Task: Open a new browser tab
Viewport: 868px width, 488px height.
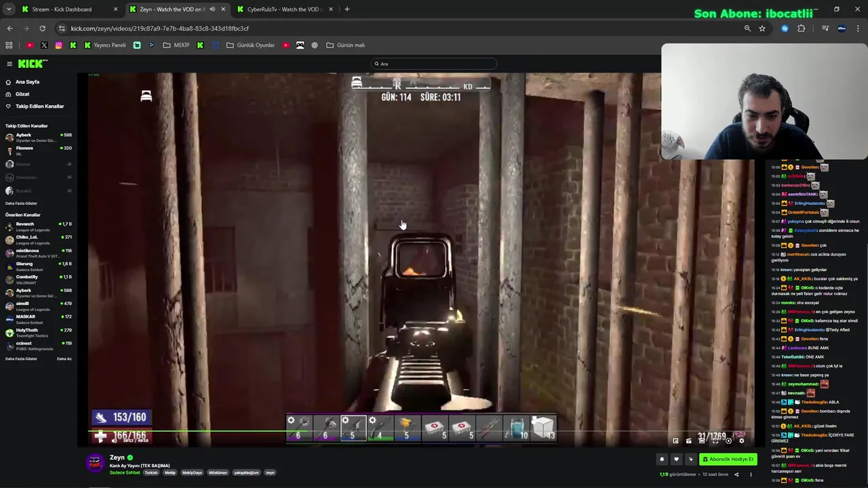Action: [x=347, y=9]
